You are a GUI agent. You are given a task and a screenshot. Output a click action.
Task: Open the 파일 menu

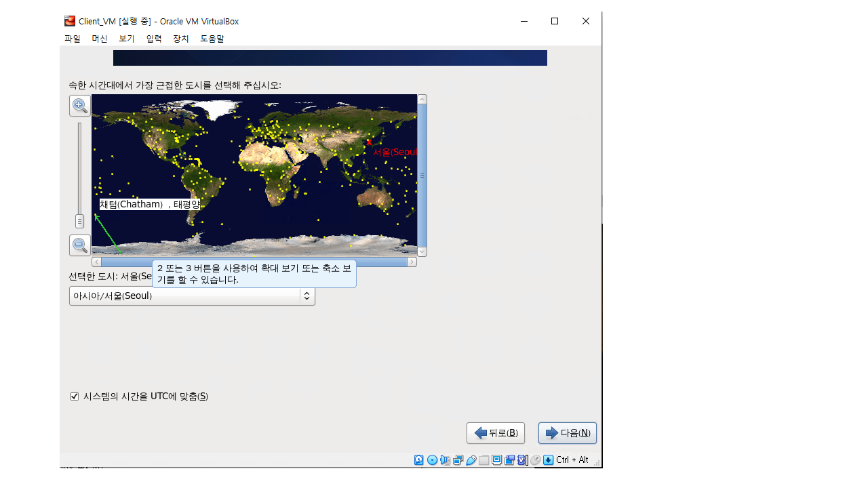pyautogui.click(x=73, y=39)
